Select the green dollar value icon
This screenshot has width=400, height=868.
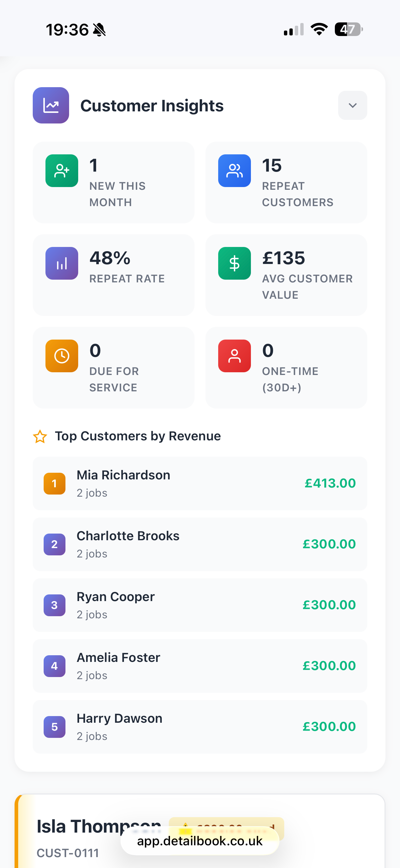234,263
